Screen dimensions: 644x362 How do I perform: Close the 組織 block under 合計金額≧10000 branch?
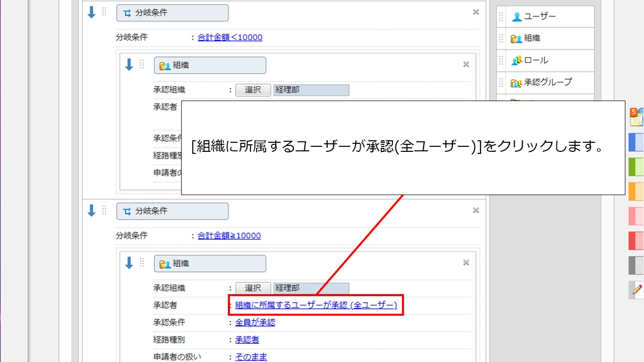click(x=466, y=262)
